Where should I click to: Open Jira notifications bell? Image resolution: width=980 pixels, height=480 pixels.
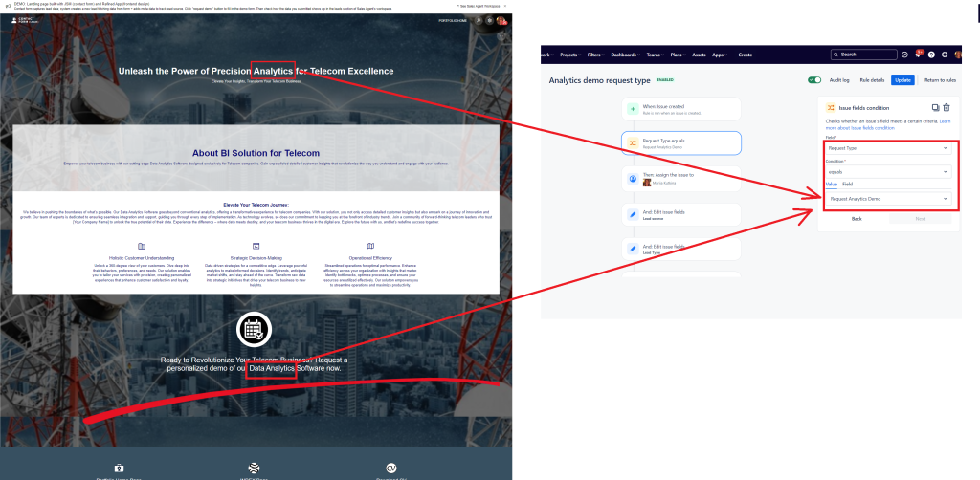click(x=918, y=55)
